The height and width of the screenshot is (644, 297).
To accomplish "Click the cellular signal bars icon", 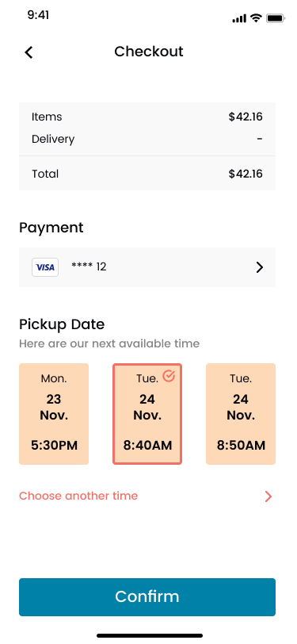I will pyautogui.click(x=239, y=18).
